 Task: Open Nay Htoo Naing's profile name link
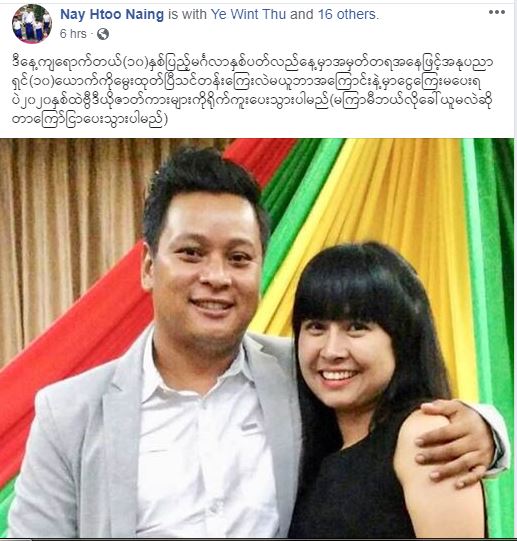coord(112,14)
